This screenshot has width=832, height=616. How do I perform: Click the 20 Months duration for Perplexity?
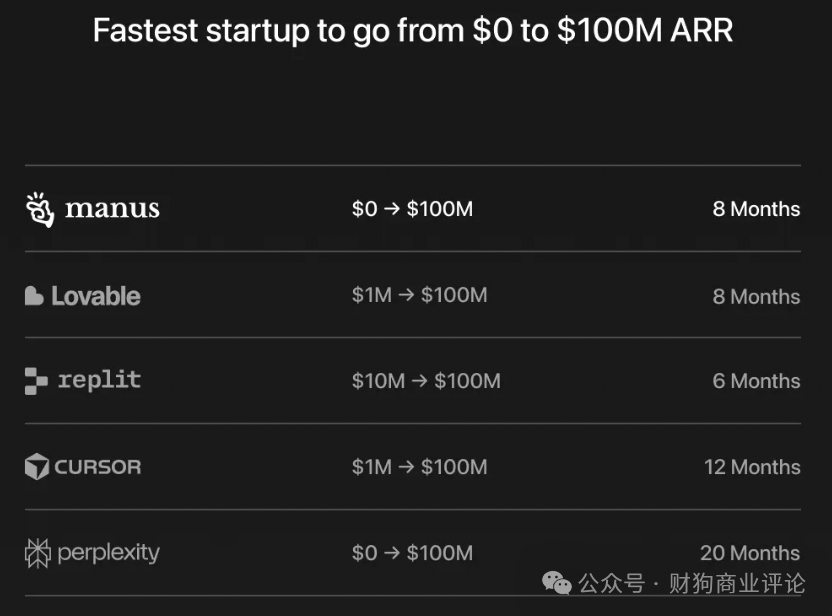coord(750,553)
